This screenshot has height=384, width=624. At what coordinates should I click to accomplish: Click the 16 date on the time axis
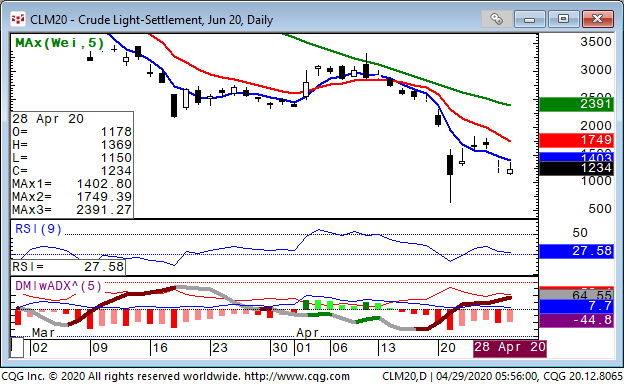(160, 348)
